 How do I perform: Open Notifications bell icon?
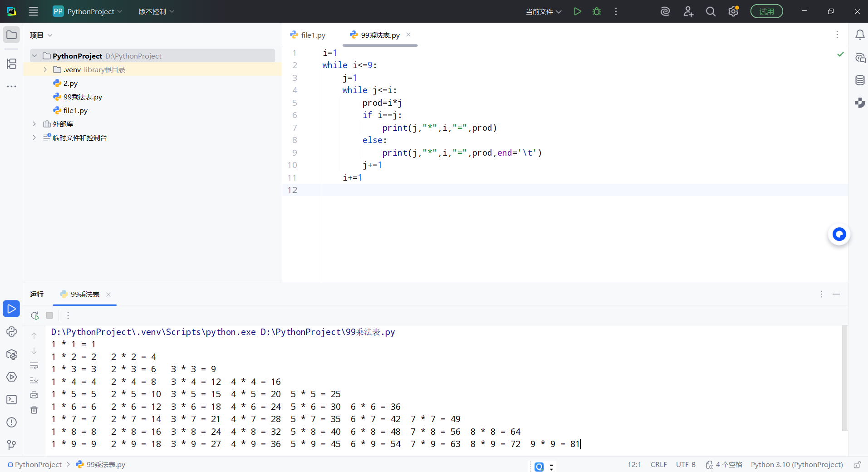[x=860, y=35]
